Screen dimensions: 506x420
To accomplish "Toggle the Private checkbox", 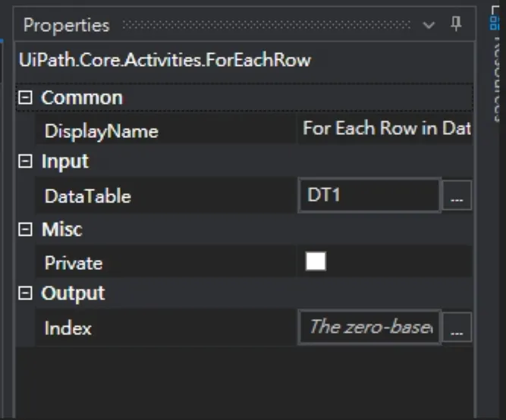I will 316,262.
